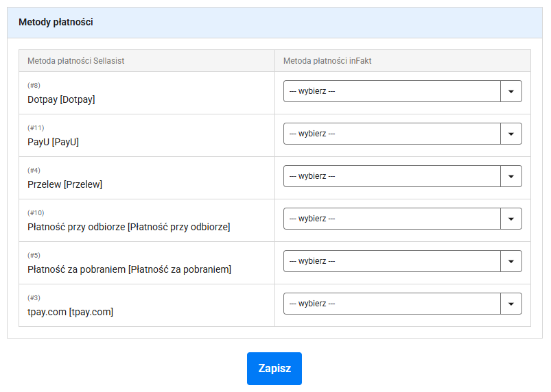551x392 pixels.
Task: Click 'Metoda płatności inFakt' column header
Action: click(327, 61)
